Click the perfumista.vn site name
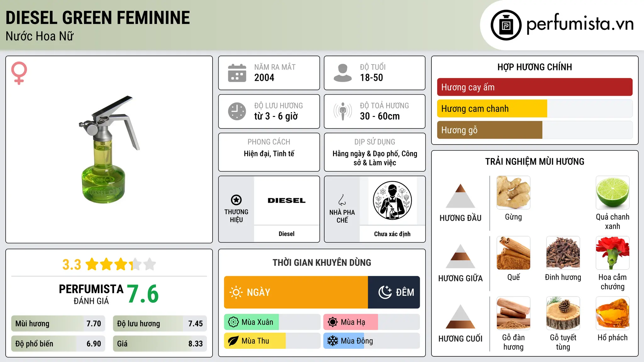This screenshot has width=644, height=362. tap(580, 24)
